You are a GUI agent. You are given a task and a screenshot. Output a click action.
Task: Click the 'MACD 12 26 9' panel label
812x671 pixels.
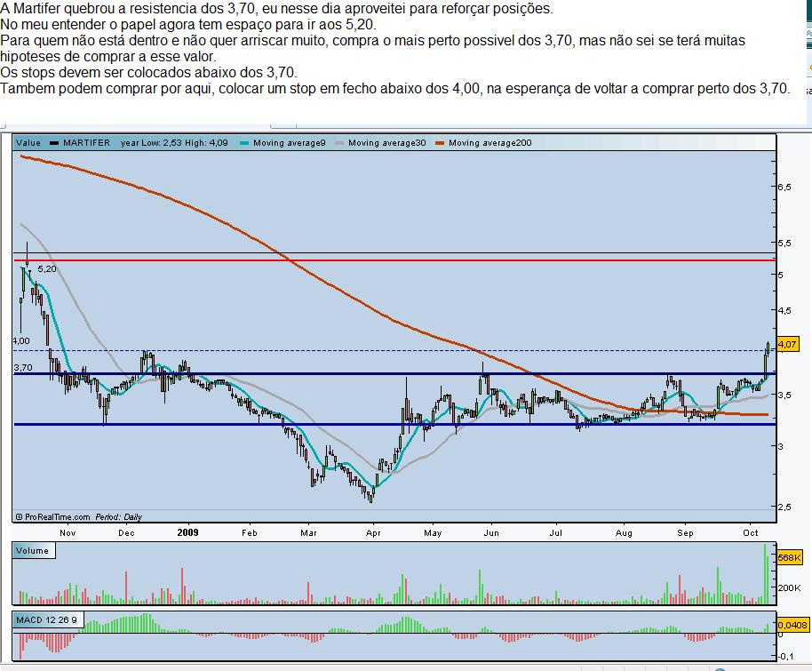point(46,620)
